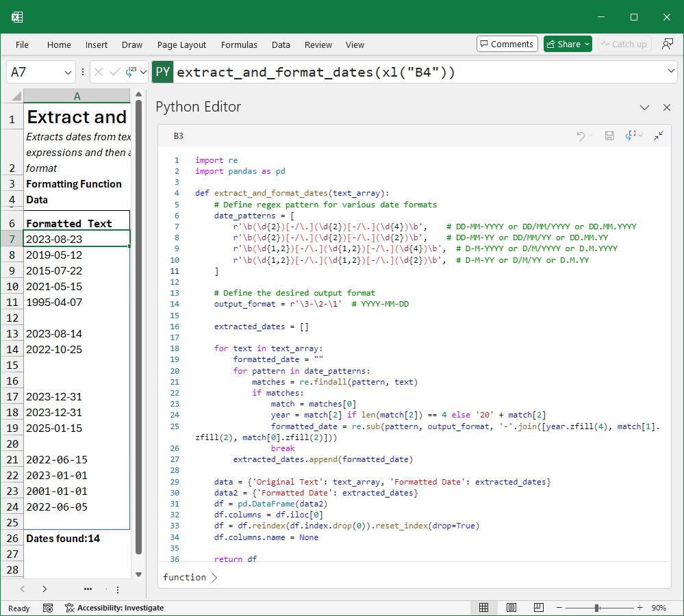Viewport: 684px width, 616px height.
Task: Switch to Normal view in the status bar
Action: tap(484, 607)
